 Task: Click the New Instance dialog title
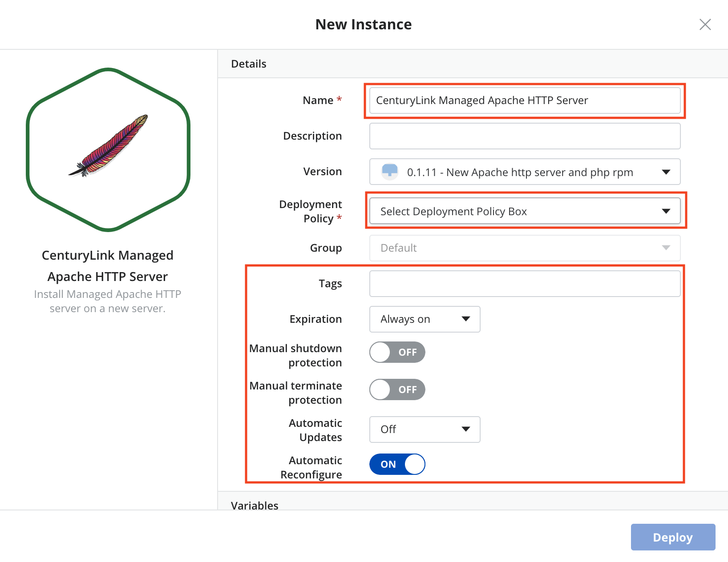point(364,24)
